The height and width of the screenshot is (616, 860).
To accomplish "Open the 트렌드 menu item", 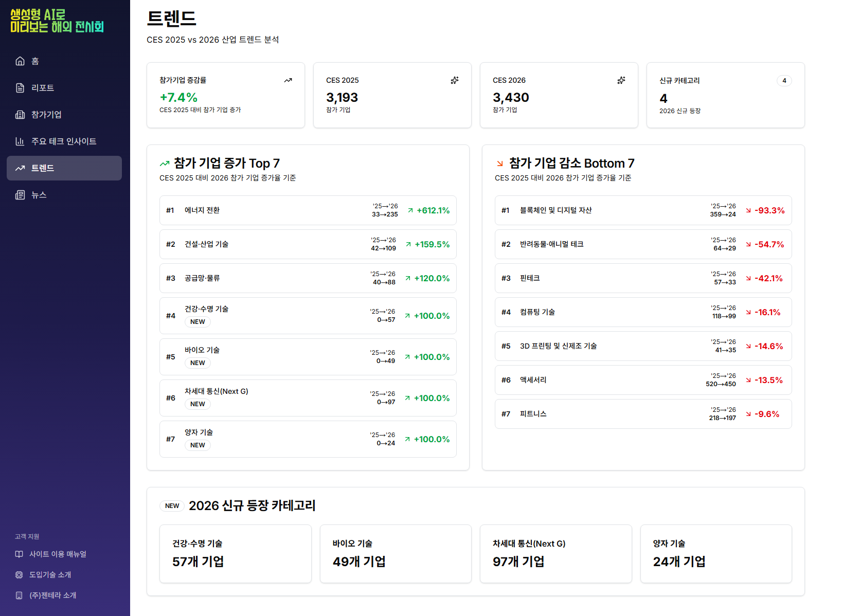I will click(64, 168).
